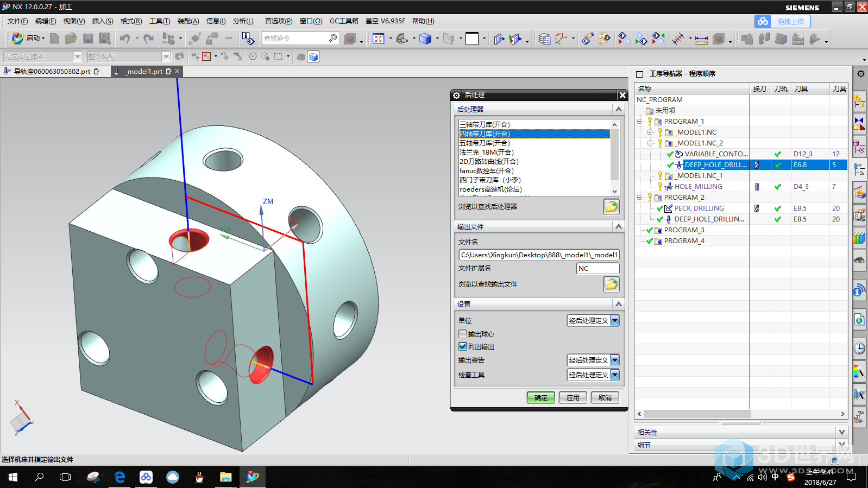
Task: Click the Baidu cloud upload icon
Action: tap(763, 21)
